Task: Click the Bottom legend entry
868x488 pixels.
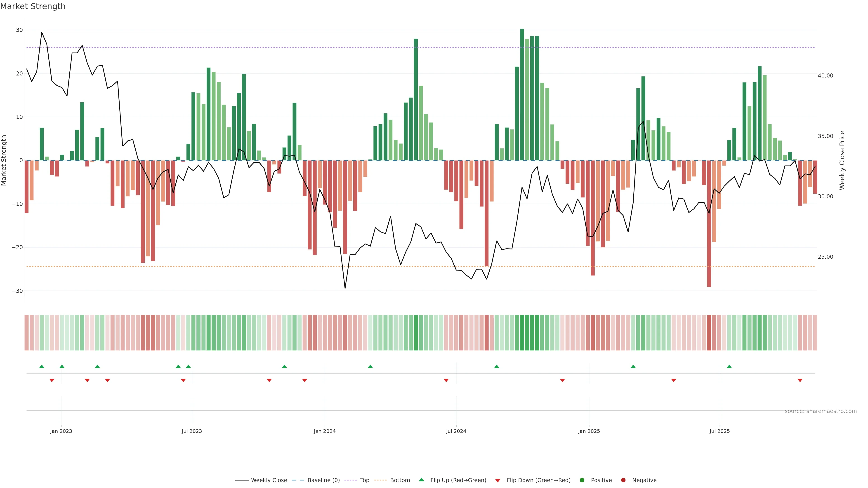Action: pyautogui.click(x=400, y=480)
